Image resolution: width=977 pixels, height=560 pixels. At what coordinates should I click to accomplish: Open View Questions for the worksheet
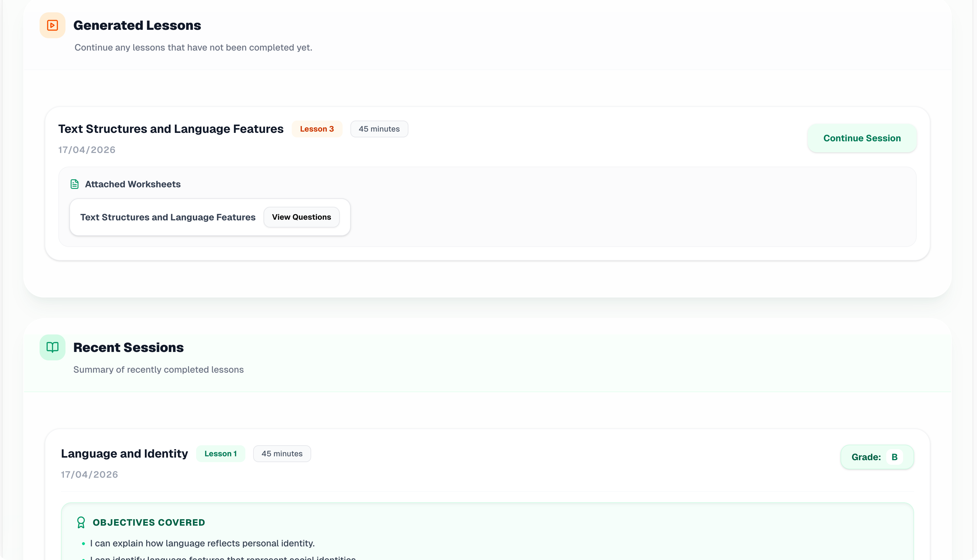click(x=301, y=217)
